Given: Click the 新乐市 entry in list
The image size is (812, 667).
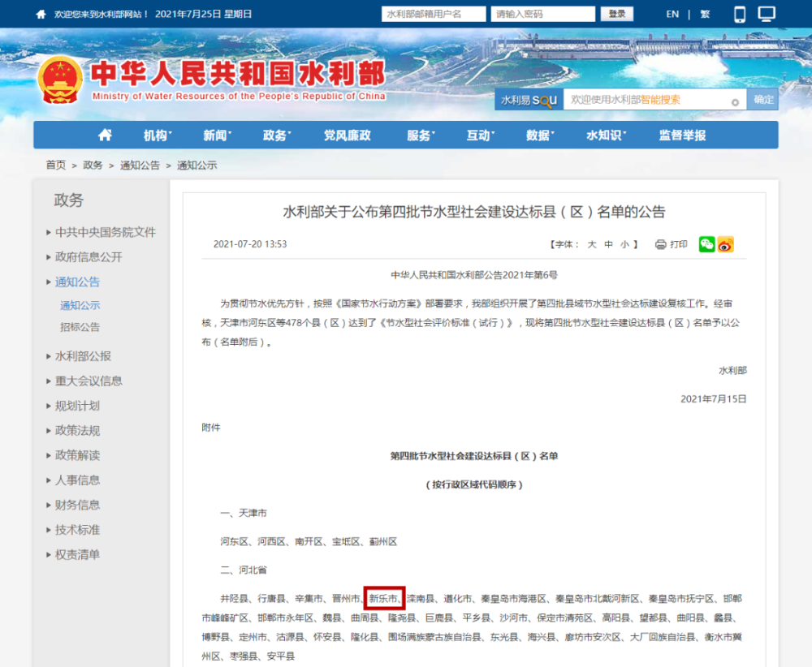Looking at the screenshot, I should [x=382, y=599].
